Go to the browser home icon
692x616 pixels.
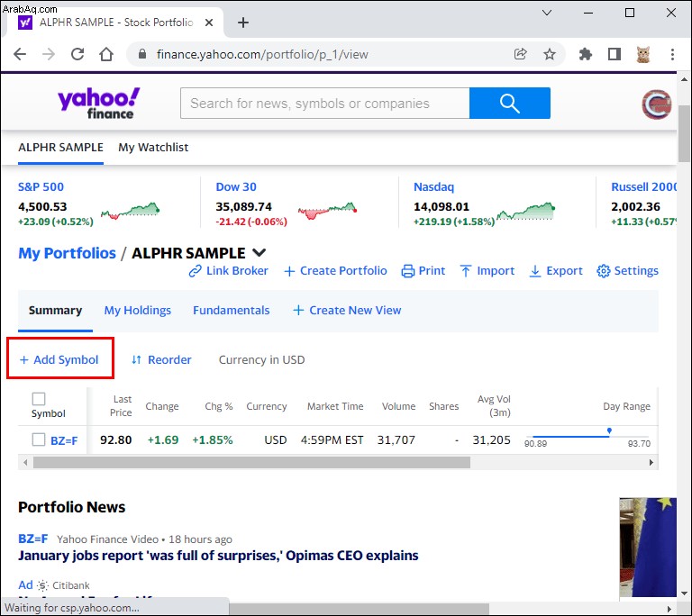[x=106, y=54]
